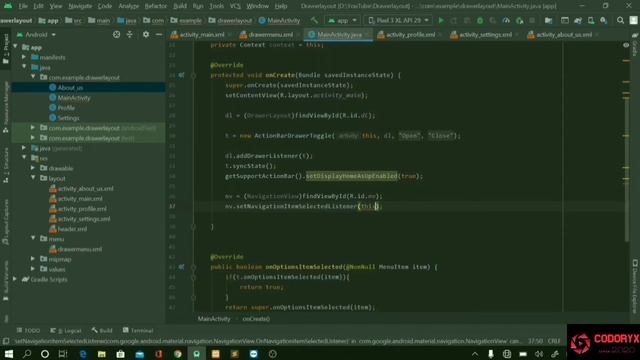
Task: Select header.xml in the layout folder
Action: 72,229
